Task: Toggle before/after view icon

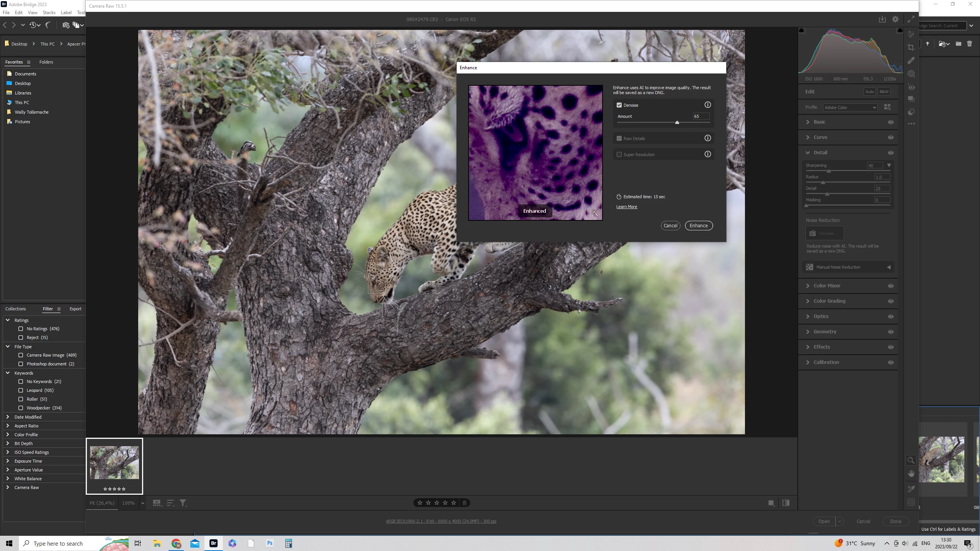Action: [786, 503]
